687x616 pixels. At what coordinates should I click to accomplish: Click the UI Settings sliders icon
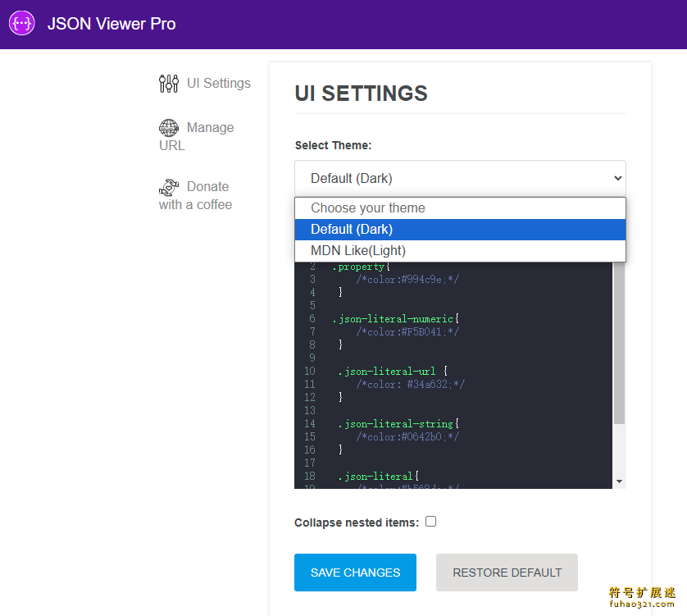(169, 84)
